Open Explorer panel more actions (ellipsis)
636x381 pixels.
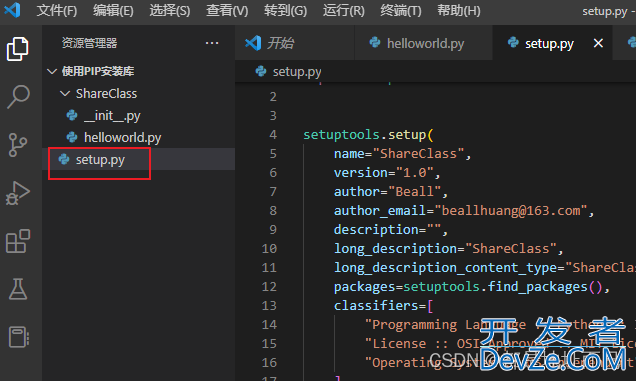(x=212, y=43)
